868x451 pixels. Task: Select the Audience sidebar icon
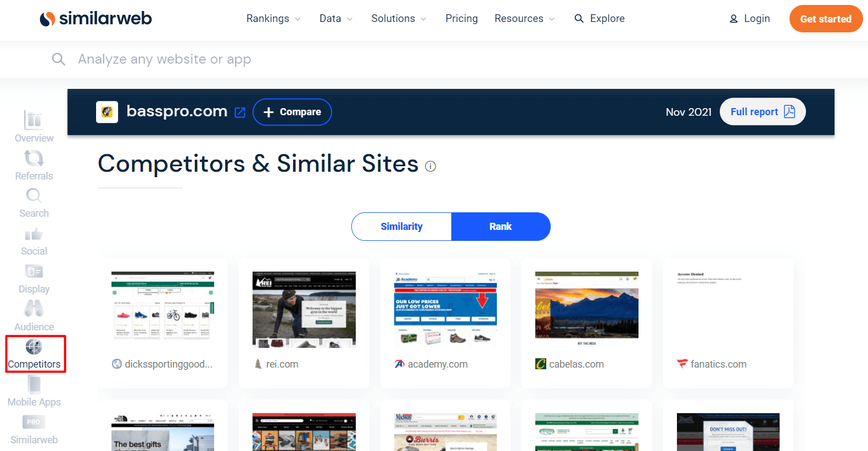click(x=33, y=308)
